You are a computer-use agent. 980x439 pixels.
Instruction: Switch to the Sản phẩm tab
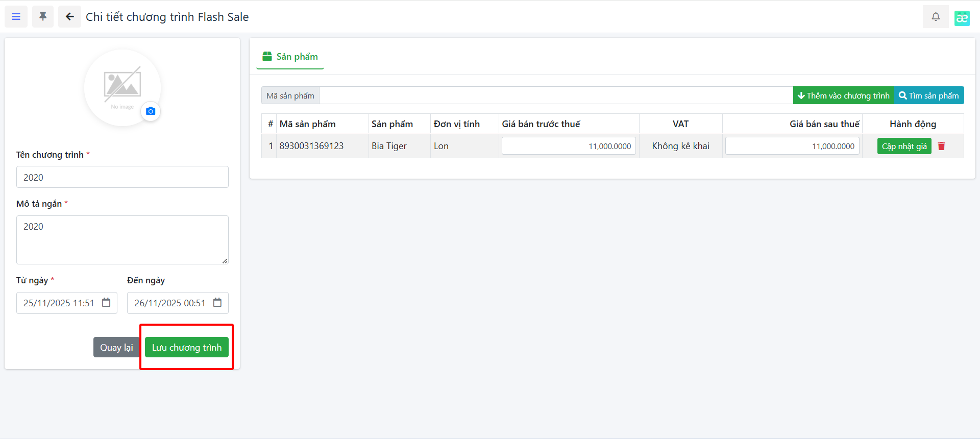click(290, 57)
